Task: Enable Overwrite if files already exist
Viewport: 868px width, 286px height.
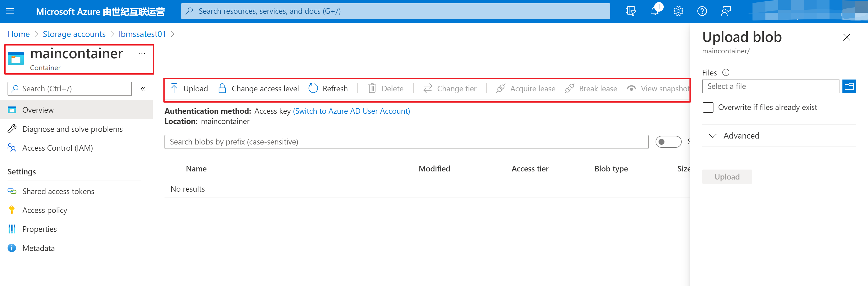Action: (x=708, y=107)
